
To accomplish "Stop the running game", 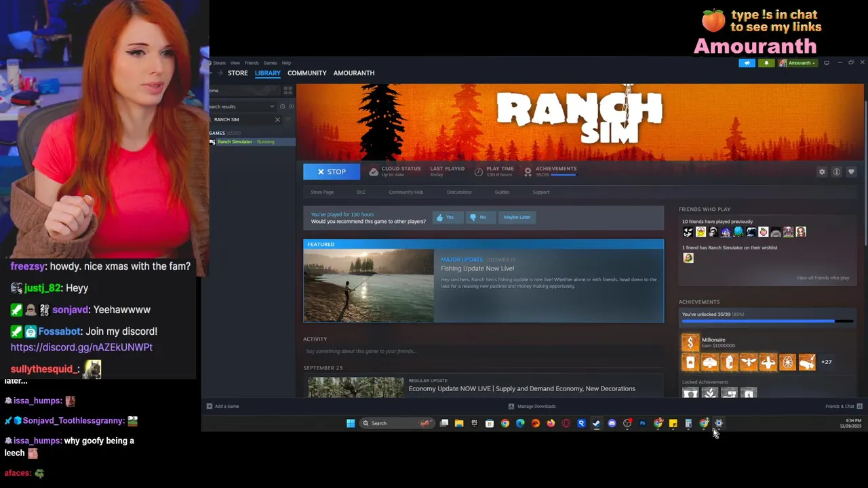I will coord(332,171).
